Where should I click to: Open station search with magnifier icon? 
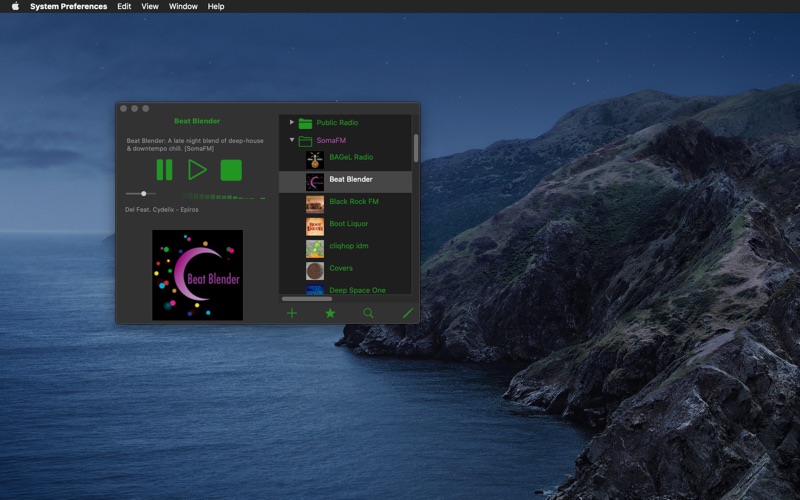pos(368,313)
